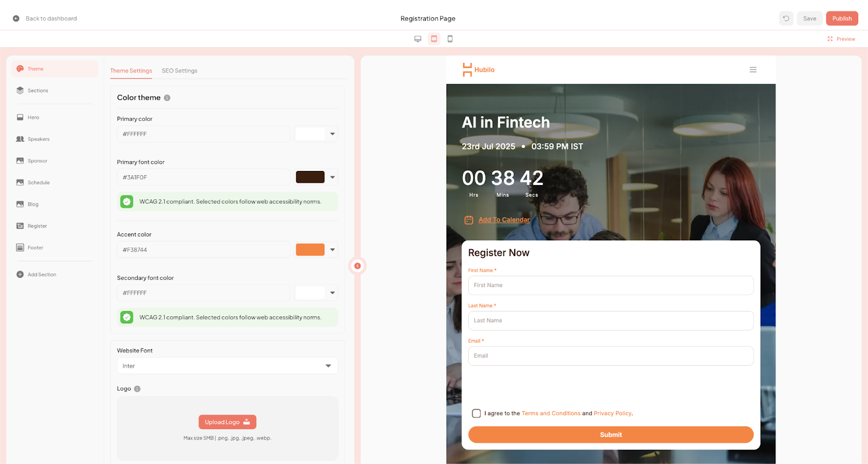868x464 pixels.
Task: Click the Email input field
Action: pyautogui.click(x=611, y=356)
